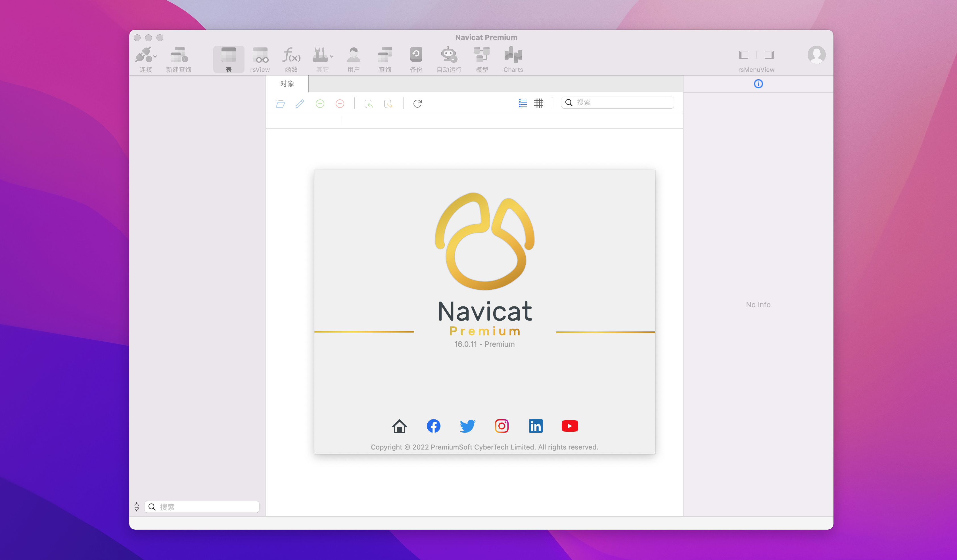Screen dimensions: 957x560
Task: Switch to grid view mode
Action: pos(538,103)
